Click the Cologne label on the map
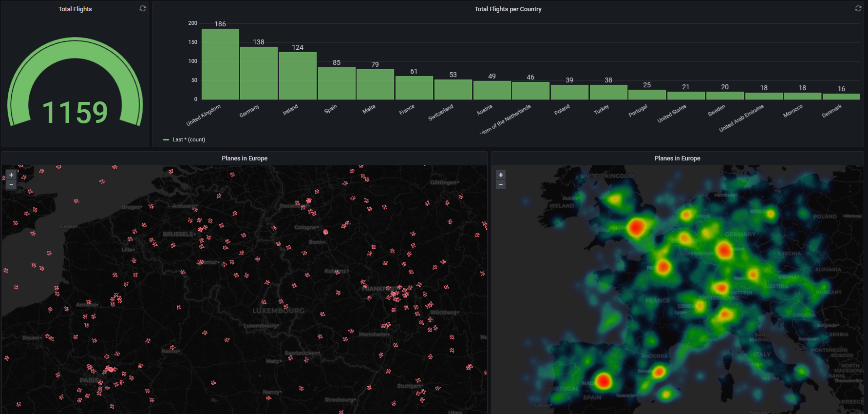This screenshot has height=414, width=868. pos(306,227)
